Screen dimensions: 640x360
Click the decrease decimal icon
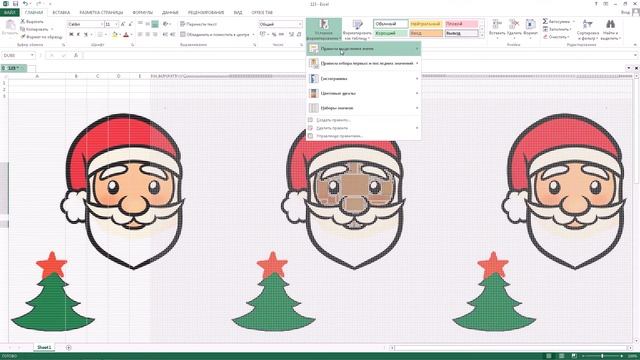[x=299, y=34]
